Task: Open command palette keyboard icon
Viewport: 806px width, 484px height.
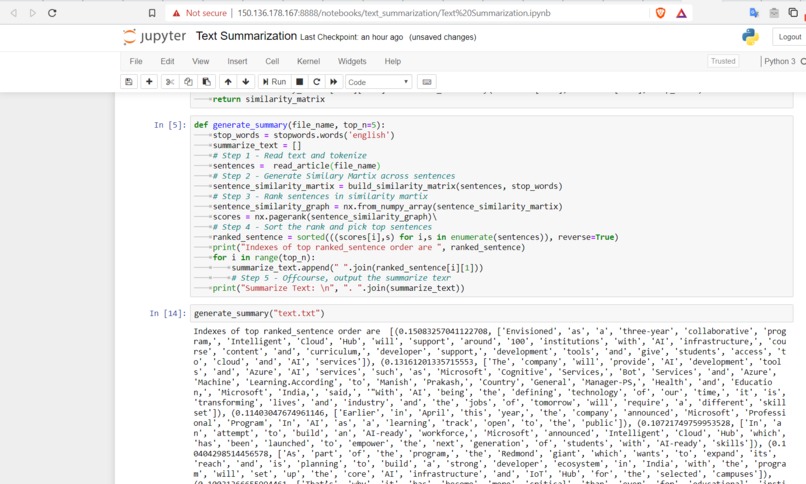Action: tap(427, 82)
